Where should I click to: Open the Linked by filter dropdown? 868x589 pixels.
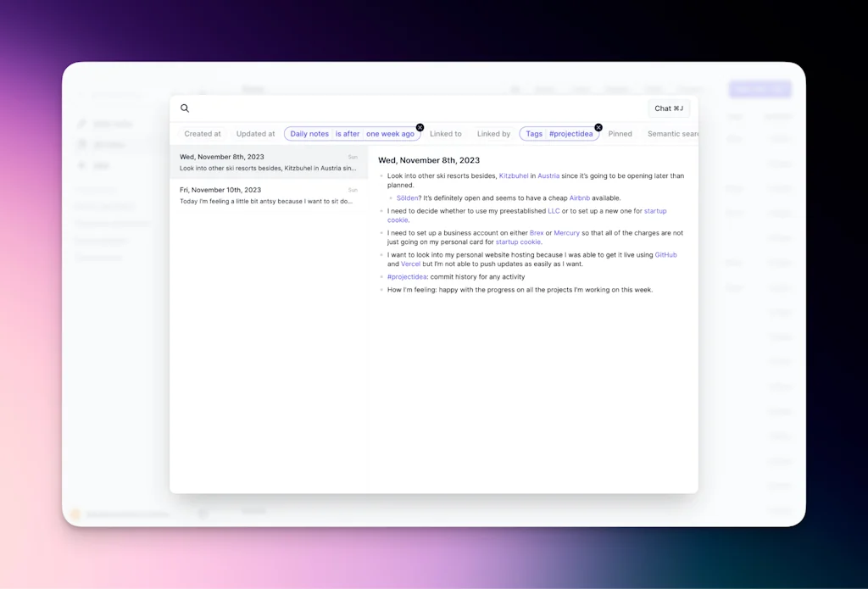pyautogui.click(x=494, y=133)
